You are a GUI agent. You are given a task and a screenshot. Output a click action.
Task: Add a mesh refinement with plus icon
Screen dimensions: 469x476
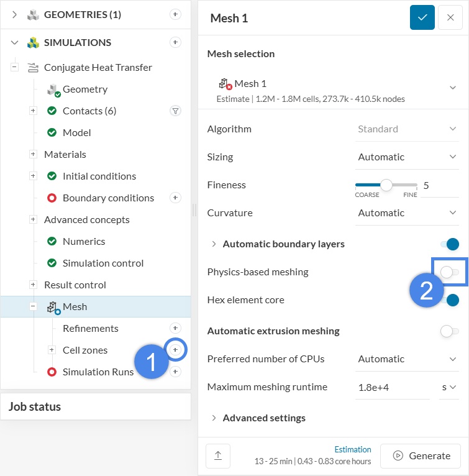[x=175, y=328]
